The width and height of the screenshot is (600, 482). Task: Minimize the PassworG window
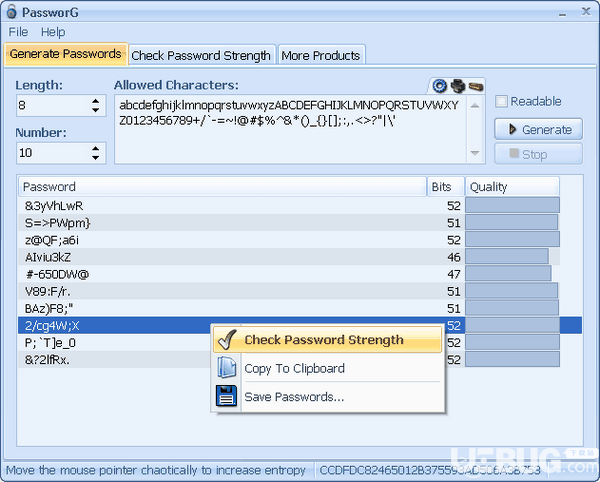coord(562,14)
